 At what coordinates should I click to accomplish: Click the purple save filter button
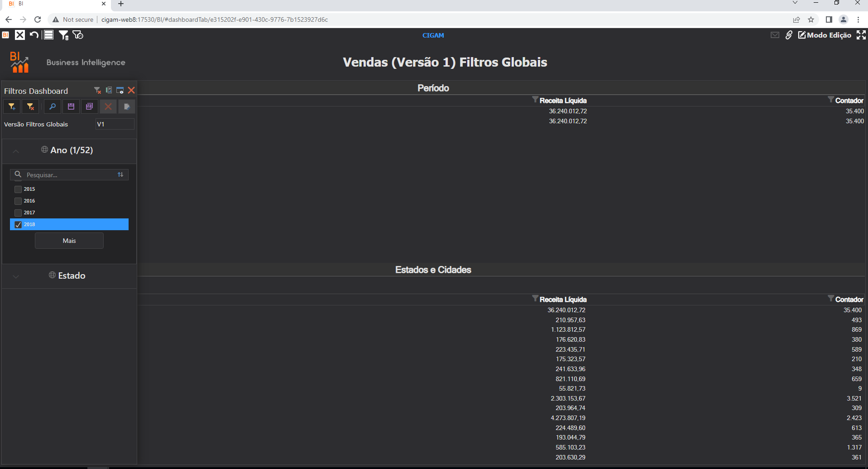(71, 106)
